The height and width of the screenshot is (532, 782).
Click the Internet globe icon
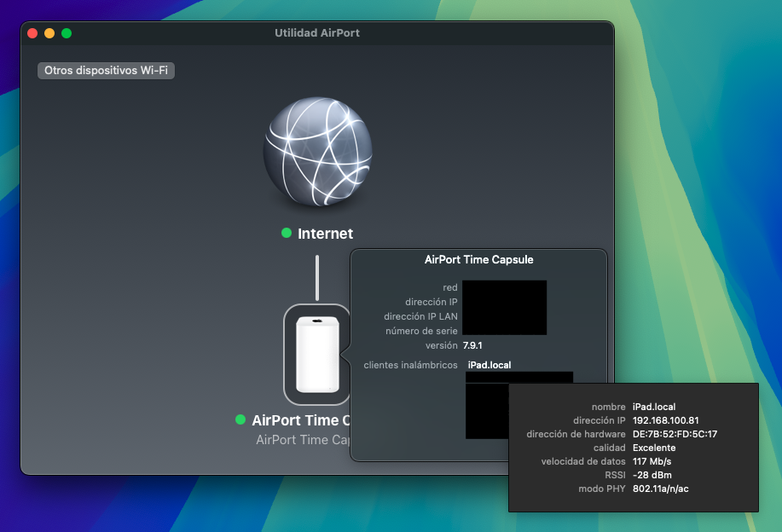[318, 152]
